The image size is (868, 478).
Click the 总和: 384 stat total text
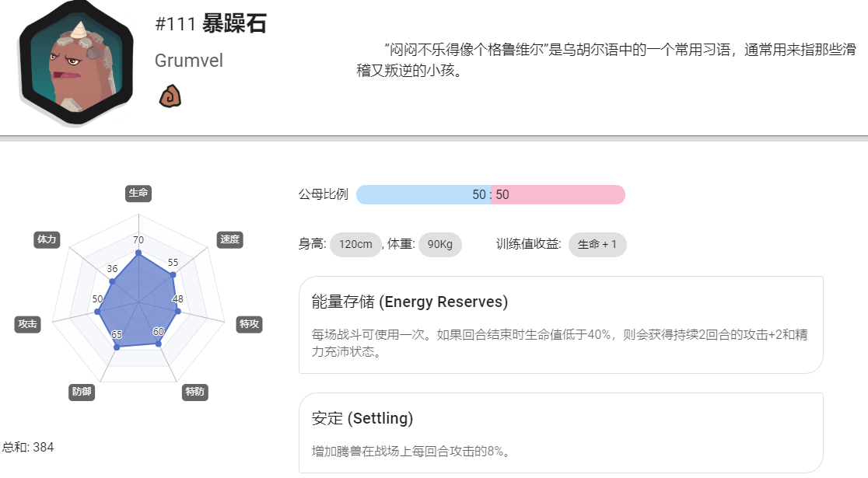click(28, 447)
